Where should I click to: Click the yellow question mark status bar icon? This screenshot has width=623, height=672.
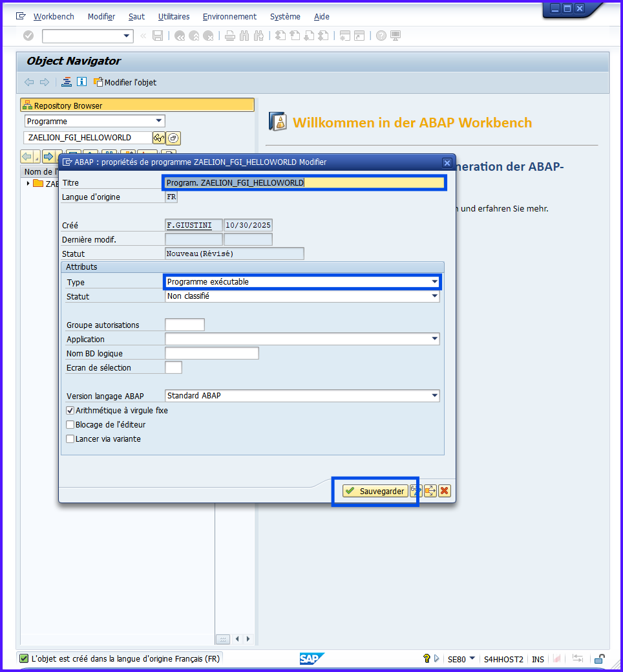tap(427, 659)
